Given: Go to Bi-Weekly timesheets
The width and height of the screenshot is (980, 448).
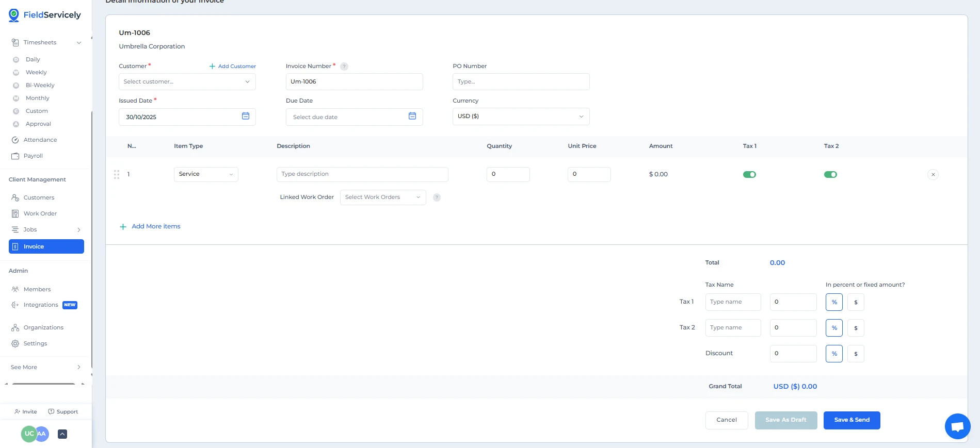Looking at the screenshot, I should (40, 85).
